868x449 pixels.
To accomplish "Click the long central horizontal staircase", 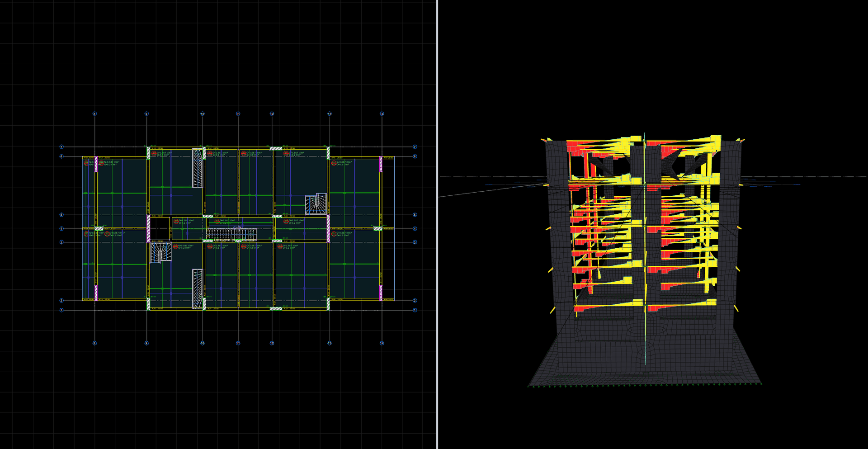I will point(231,234).
